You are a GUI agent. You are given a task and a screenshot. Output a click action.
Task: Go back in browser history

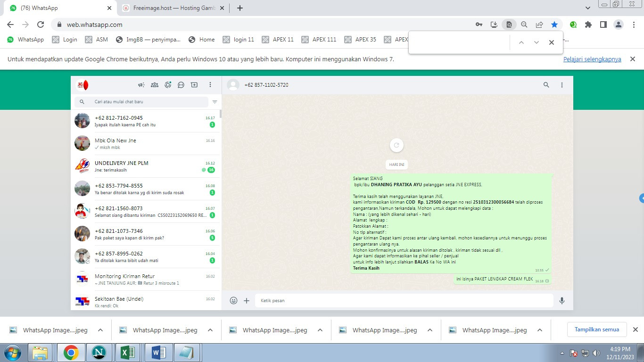tap(10, 25)
